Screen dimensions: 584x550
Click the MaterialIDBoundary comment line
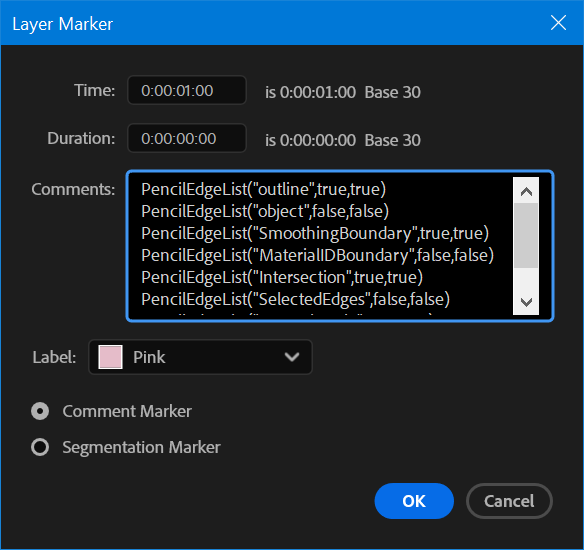(317, 255)
